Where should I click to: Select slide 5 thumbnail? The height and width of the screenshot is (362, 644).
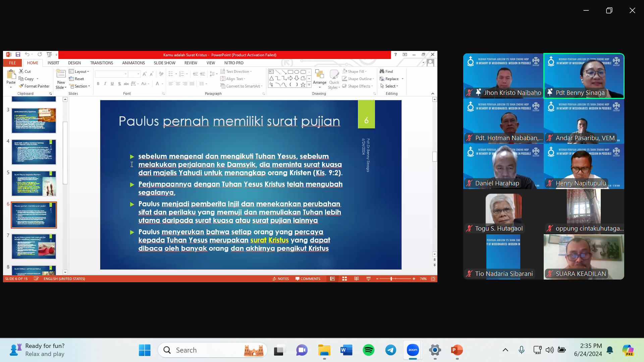pyautogui.click(x=34, y=183)
